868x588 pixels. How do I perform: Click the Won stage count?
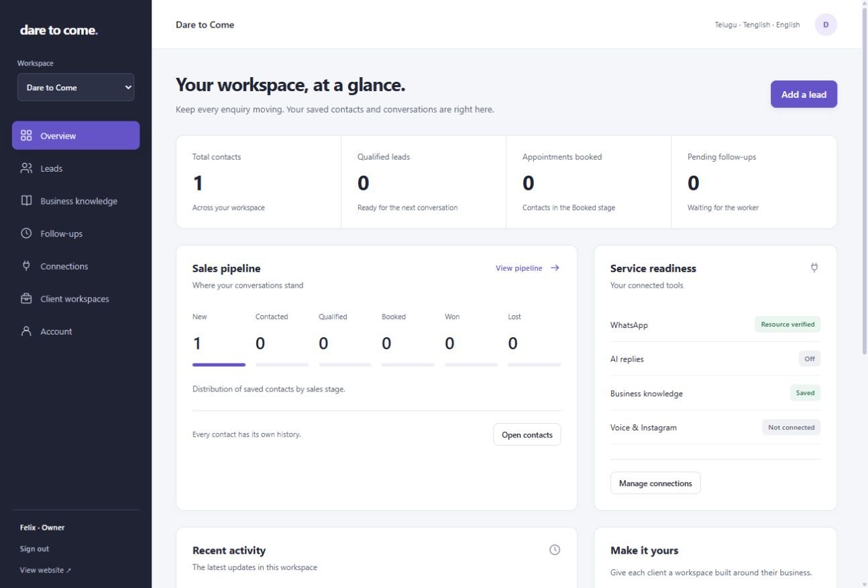coord(449,344)
